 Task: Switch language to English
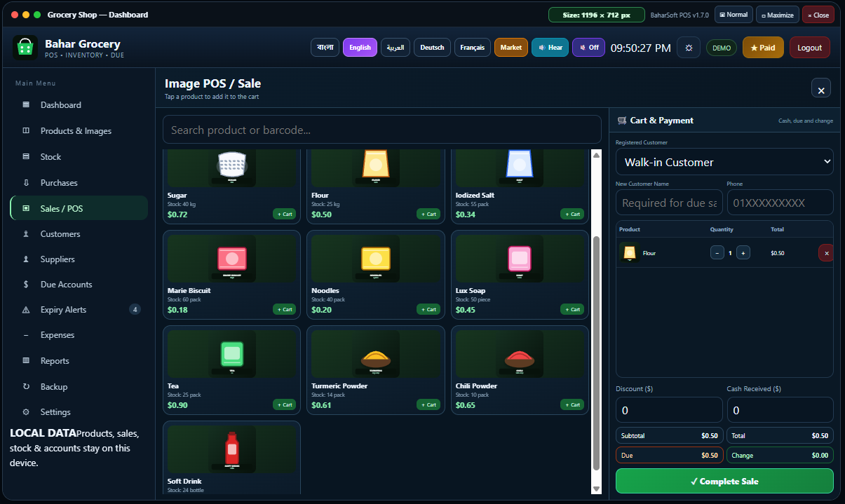tap(360, 48)
